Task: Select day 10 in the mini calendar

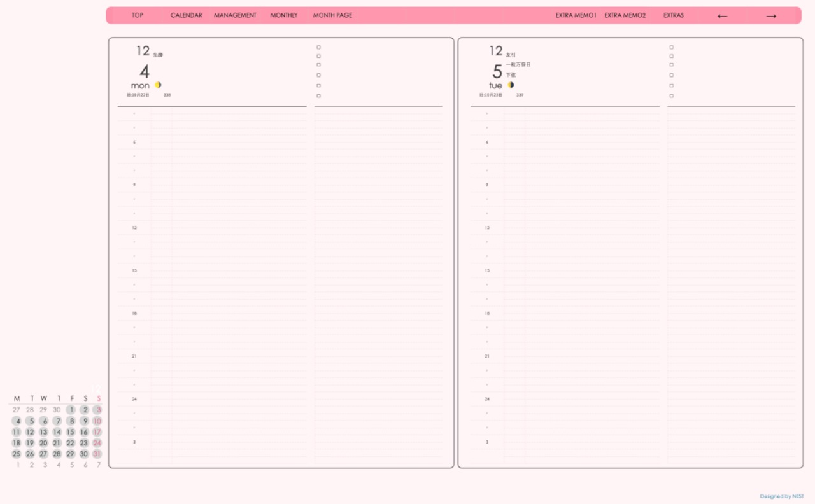Action: [x=97, y=421]
